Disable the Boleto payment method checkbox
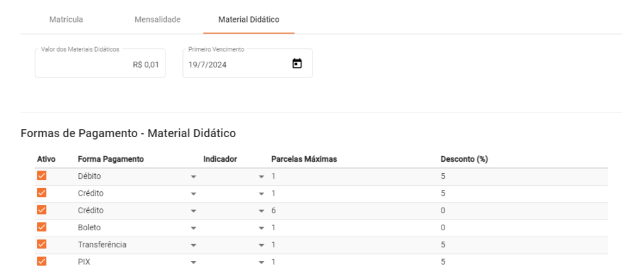 [42, 227]
